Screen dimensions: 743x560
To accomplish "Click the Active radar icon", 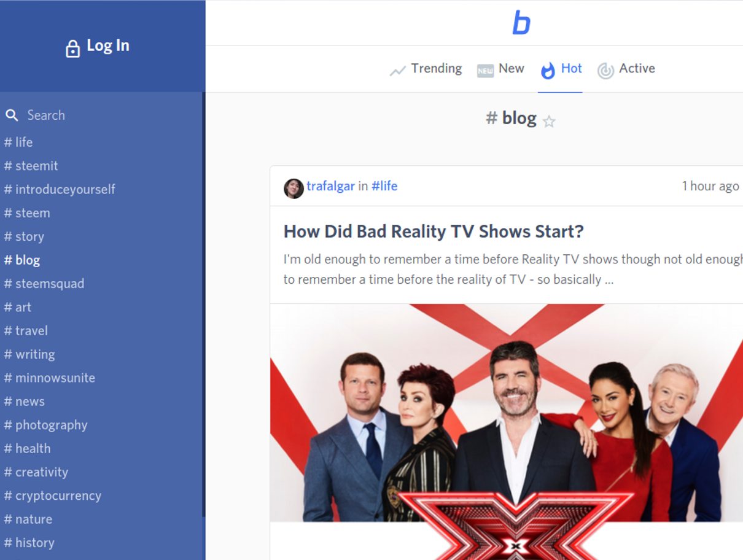I will tap(605, 71).
